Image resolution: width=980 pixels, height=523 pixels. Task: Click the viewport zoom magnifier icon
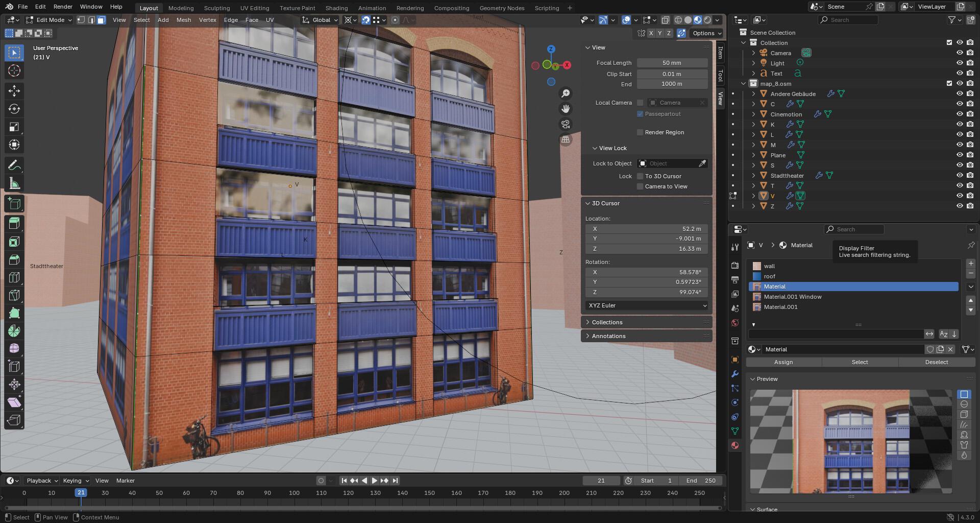point(566,93)
